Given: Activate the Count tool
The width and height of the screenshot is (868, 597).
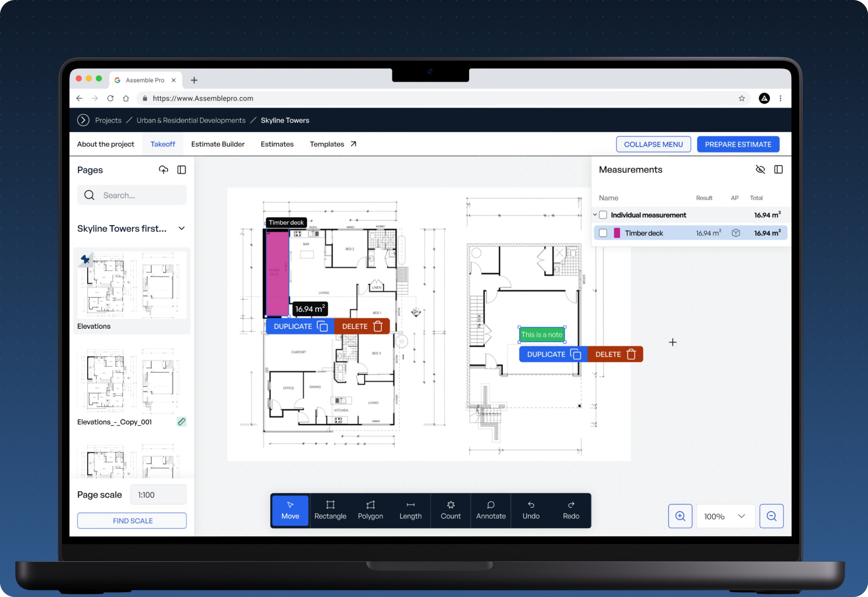Looking at the screenshot, I should pos(450,510).
